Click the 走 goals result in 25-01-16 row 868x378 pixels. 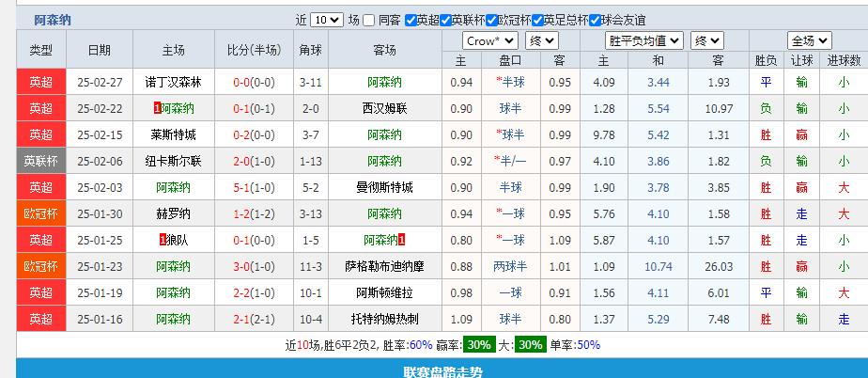coord(844,320)
